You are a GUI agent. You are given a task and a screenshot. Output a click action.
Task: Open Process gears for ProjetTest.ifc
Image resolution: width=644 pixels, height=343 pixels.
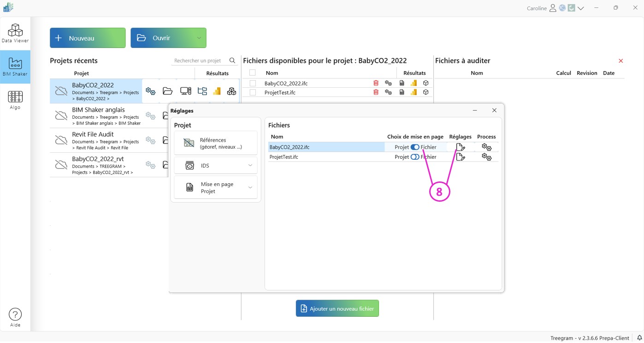point(486,157)
